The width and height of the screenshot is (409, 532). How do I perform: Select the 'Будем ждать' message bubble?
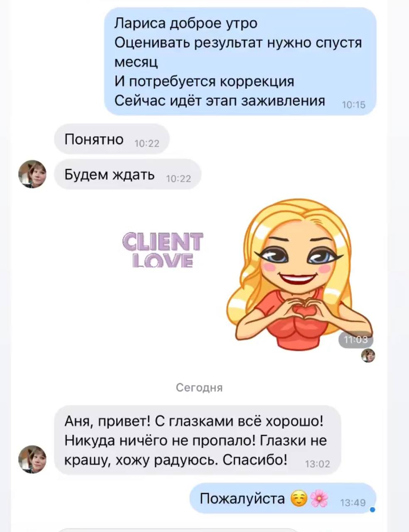click(127, 174)
